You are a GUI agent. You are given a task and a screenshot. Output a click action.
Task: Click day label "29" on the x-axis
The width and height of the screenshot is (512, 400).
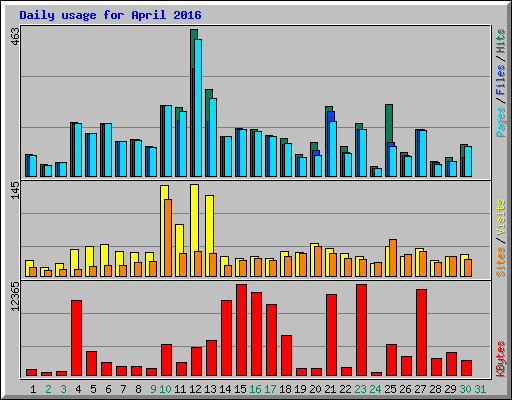coord(450,389)
